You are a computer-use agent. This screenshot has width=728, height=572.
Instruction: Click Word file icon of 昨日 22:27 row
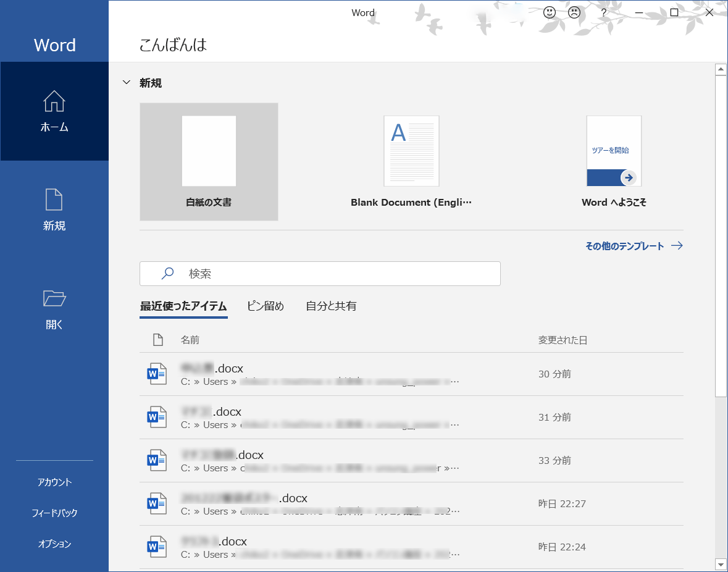pyautogui.click(x=157, y=503)
